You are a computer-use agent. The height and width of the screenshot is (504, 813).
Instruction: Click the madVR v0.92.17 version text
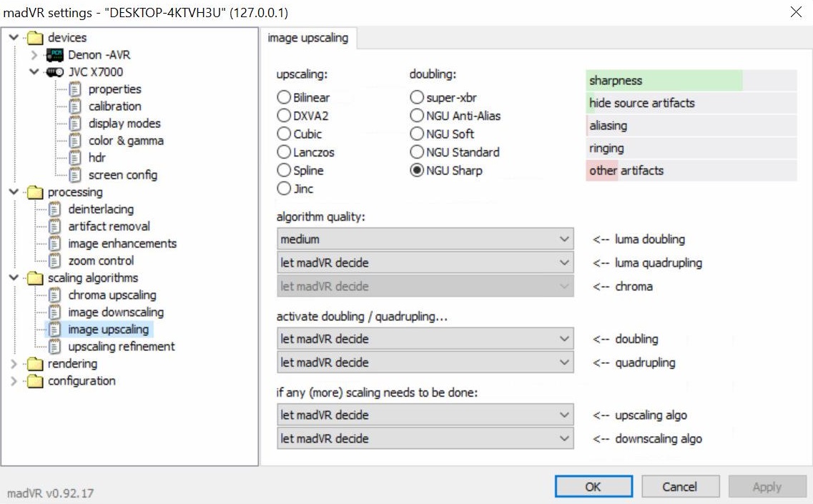(x=50, y=493)
